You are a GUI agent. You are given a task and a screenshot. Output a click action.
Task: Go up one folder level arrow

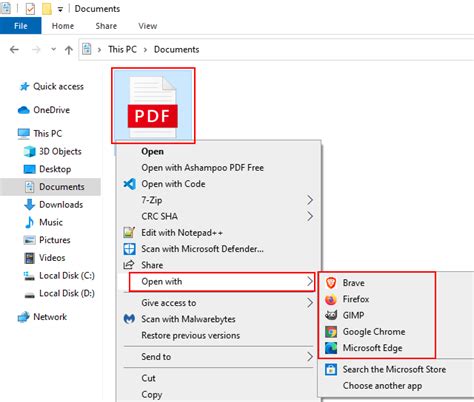[69, 50]
